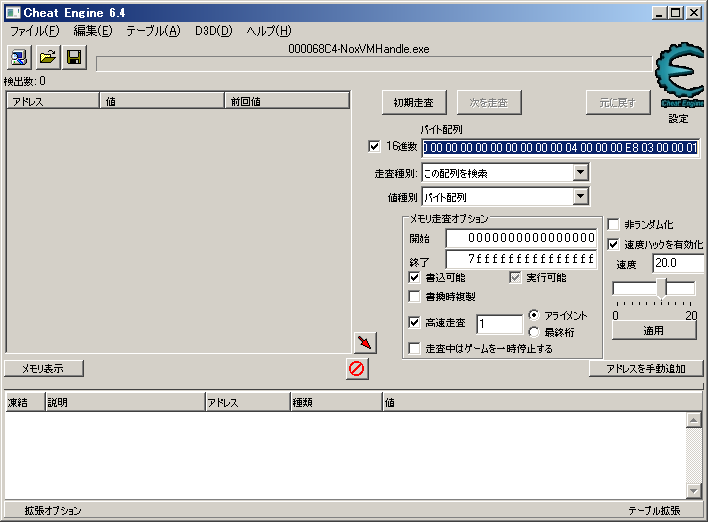Click the 開始 start address field
Image resolution: width=708 pixels, height=522 pixels.
[x=522, y=238]
